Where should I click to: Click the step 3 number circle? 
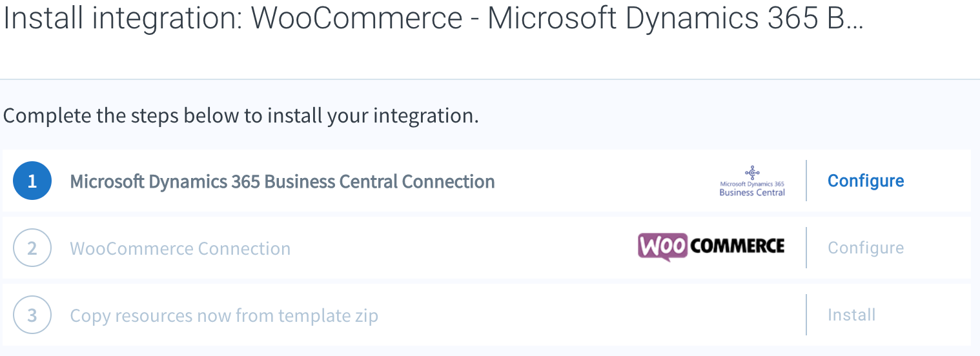coord(32,315)
